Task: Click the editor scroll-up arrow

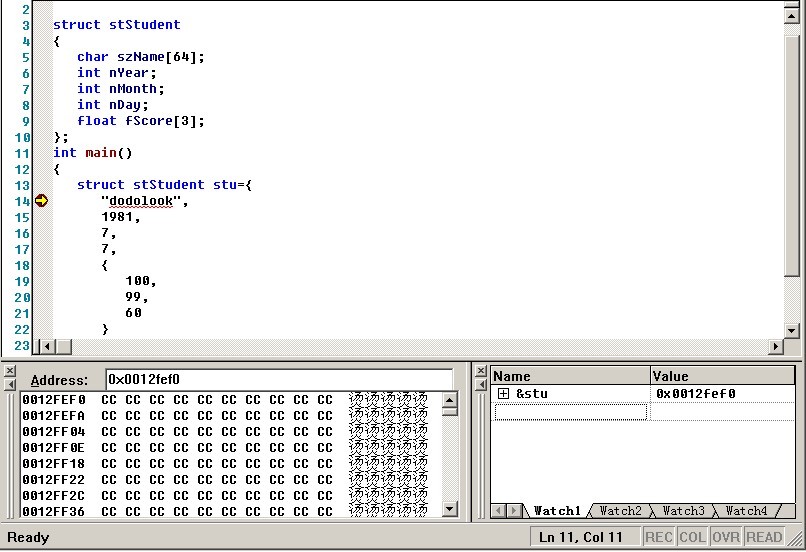Action: tap(792, 9)
